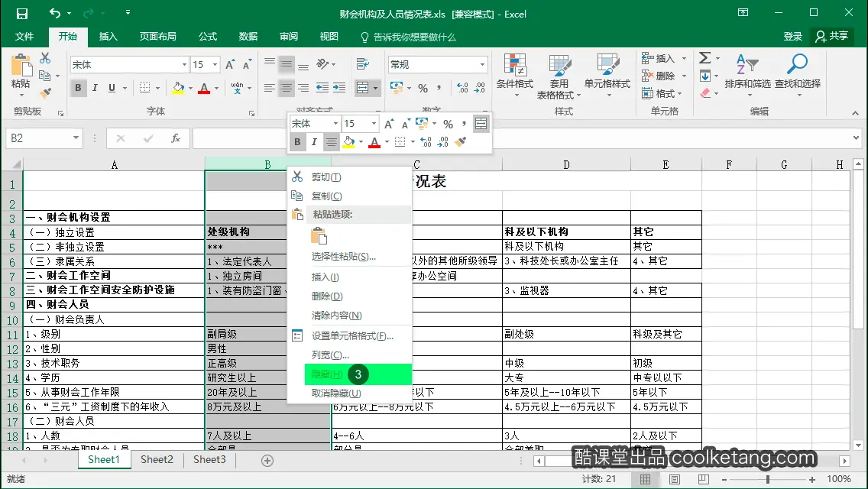The height and width of the screenshot is (489, 868).
Task: Click AutoSum sigma icon
Action: (x=704, y=58)
